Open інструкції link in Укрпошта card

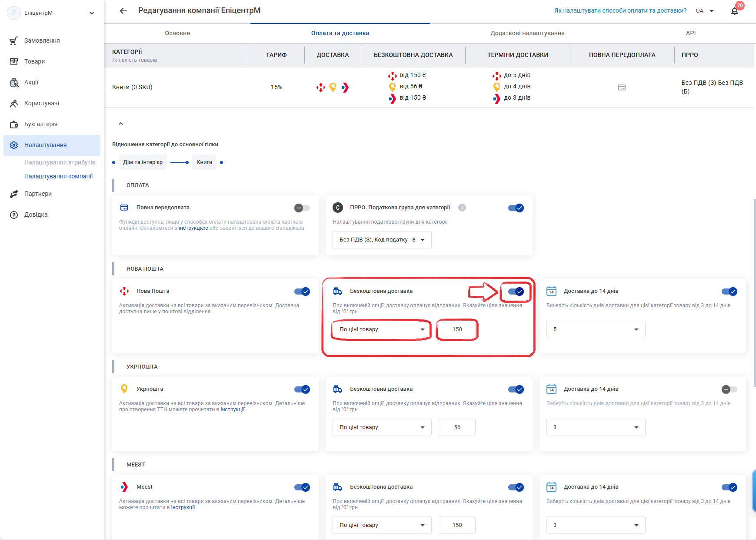[x=233, y=409]
